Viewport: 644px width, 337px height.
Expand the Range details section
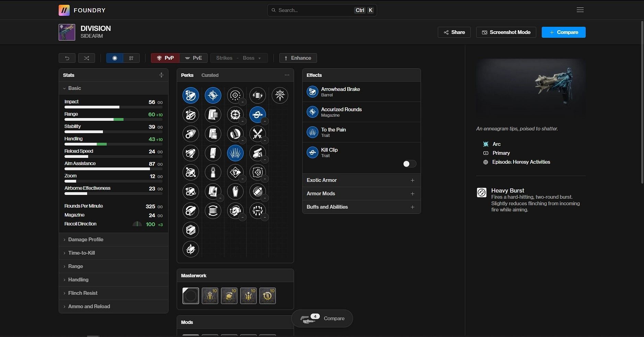114,266
